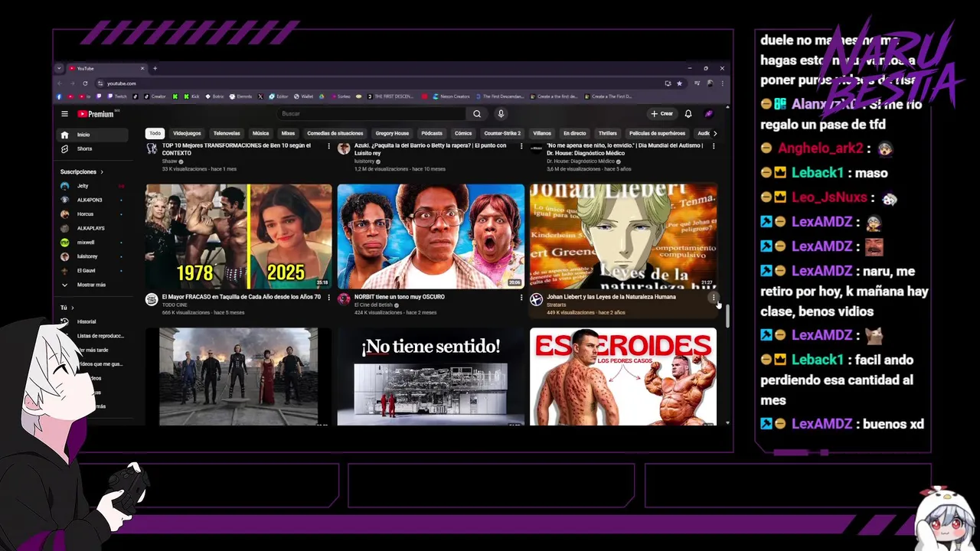Viewport: 980px width, 551px height.
Task: Select the Música filter chip
Action: (261, 133)
